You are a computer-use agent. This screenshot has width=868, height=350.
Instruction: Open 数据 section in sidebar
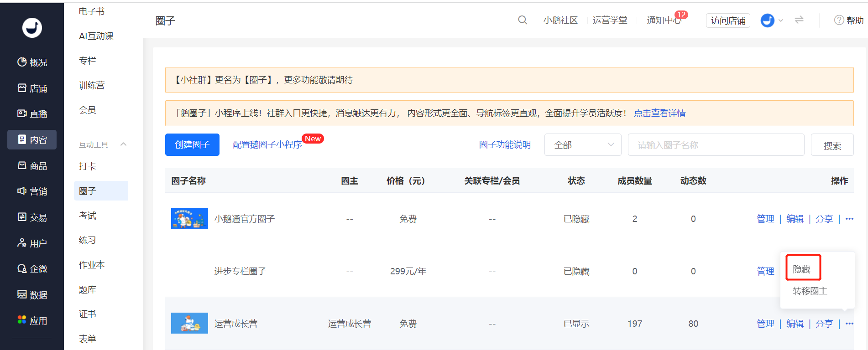click(x=32, y=295)
